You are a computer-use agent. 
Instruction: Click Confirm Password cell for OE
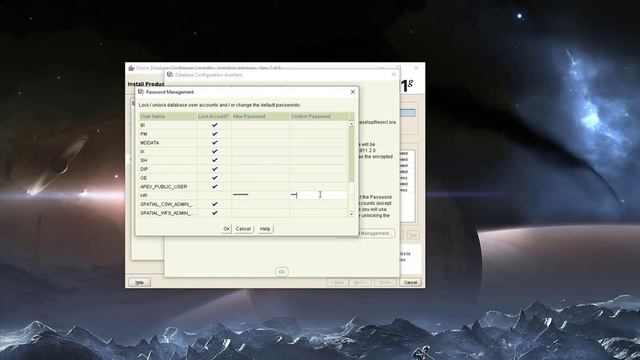pos(318,178)
